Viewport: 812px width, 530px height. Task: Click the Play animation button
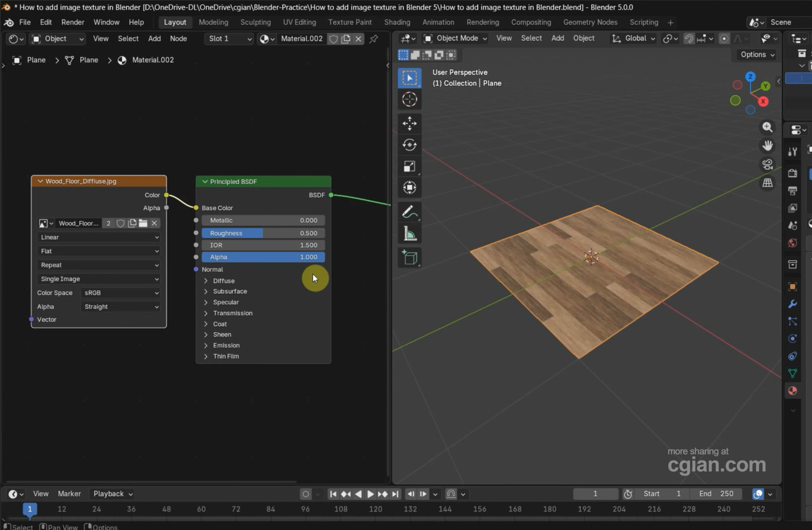[x=370, y=494]
